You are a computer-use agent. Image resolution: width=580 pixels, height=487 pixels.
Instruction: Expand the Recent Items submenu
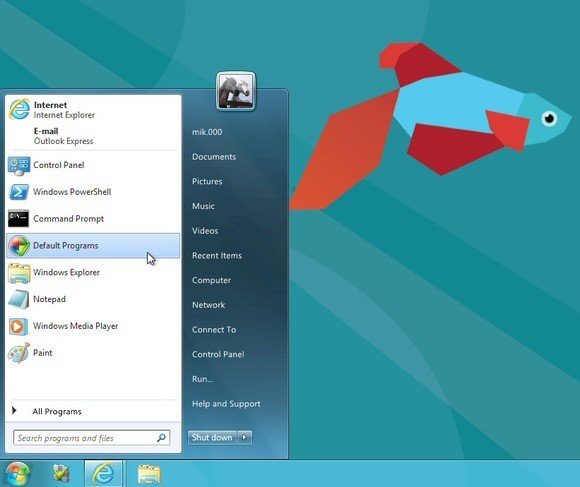217,256
